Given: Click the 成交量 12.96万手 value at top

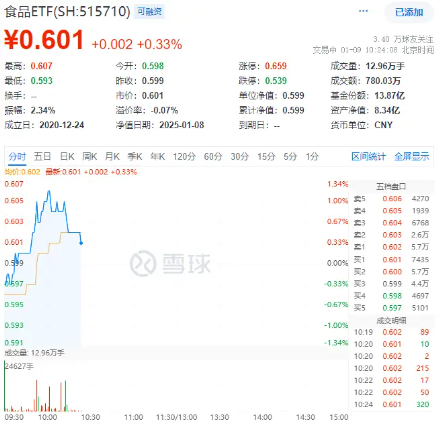Looking at the screenshot, I should pyautogui.click(x=385, y=66).
